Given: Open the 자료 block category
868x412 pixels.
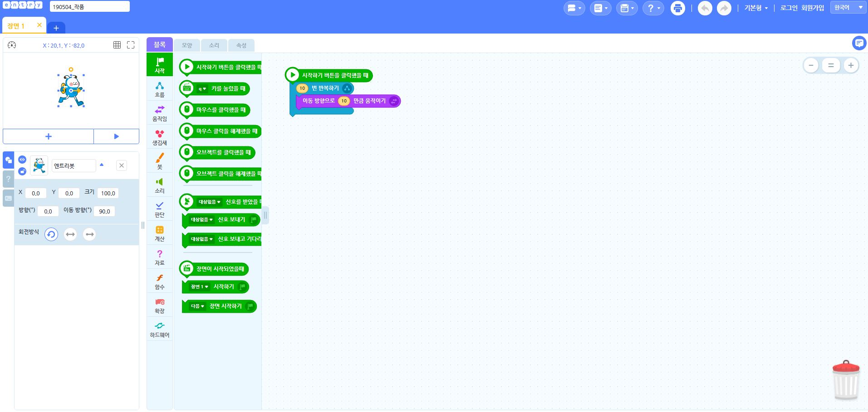Looking at the screenshot, I should 160,257.
